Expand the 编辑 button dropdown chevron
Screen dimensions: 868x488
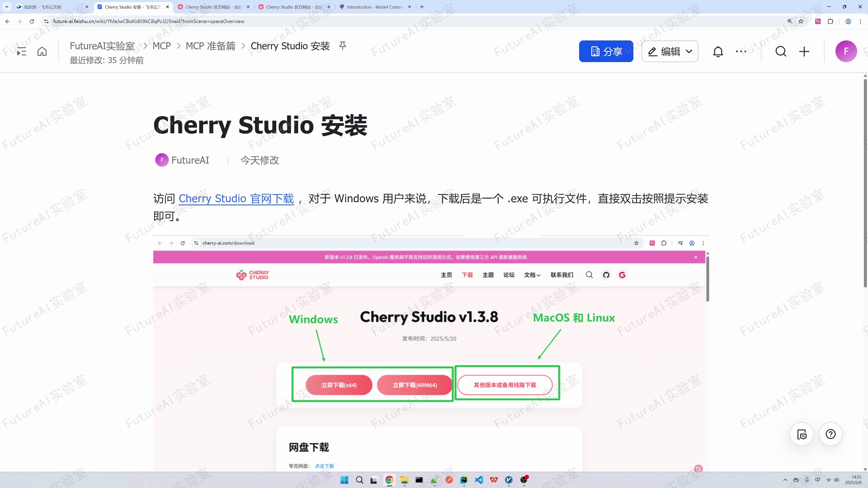[689, 51]
